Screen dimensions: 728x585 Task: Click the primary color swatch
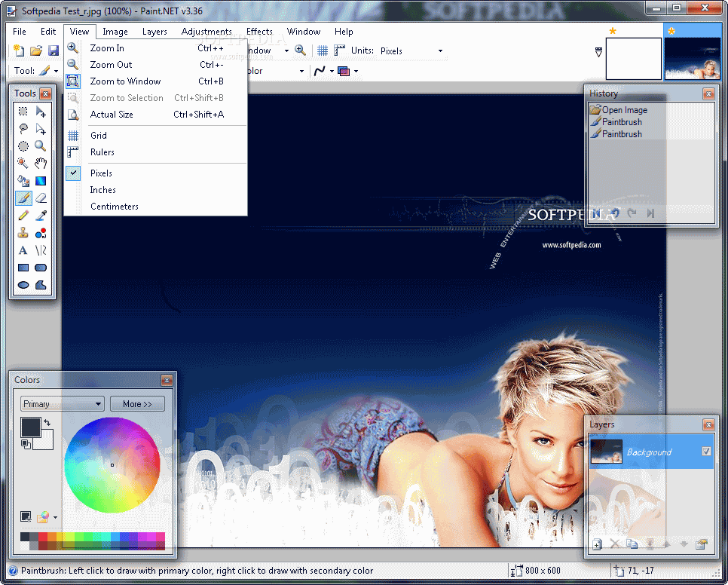31,427
